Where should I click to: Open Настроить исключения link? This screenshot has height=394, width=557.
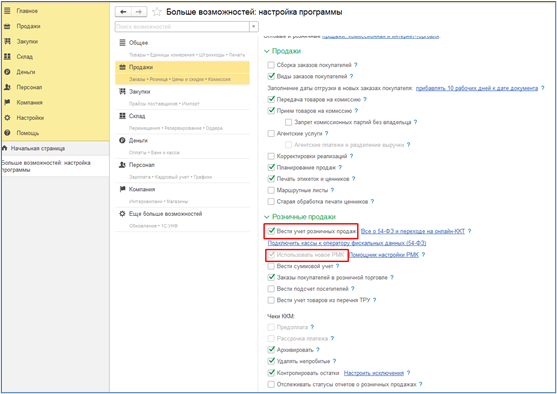point(374,373)
